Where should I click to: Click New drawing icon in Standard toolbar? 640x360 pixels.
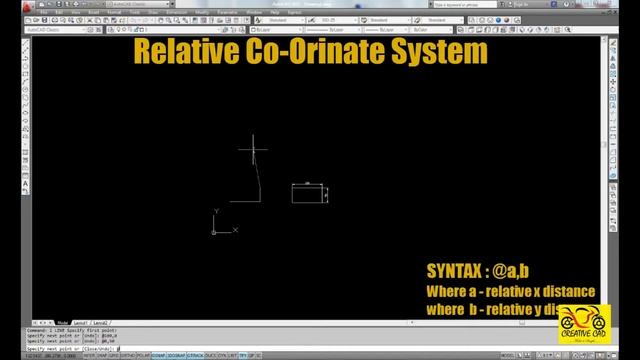pyautogui.click(x=28, y=20)
